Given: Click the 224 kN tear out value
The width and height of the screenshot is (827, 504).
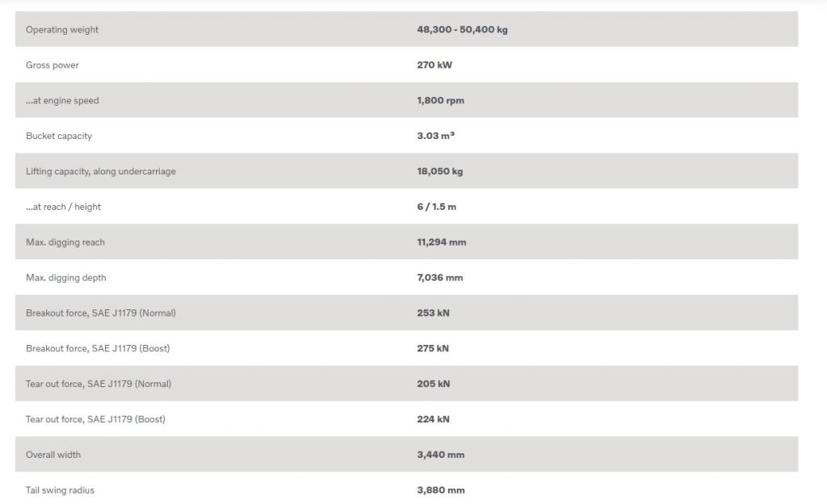Looking at the screenshot, I should [433, 419].
